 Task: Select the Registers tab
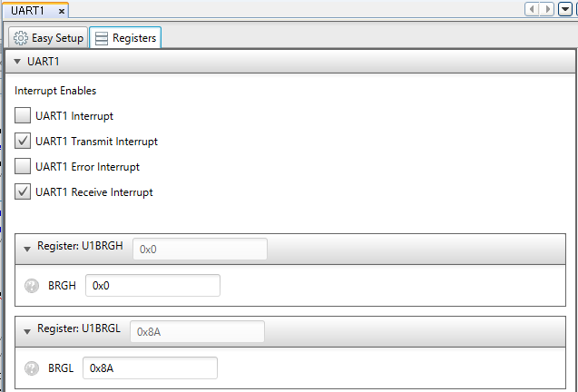coord(125,38)
